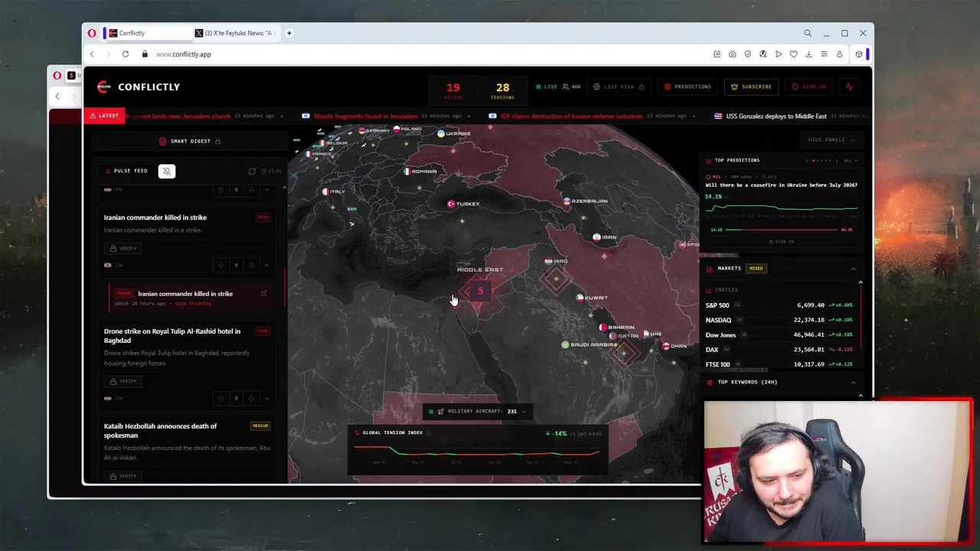Select the Romania map marker
980x551 pixels.
click(x=420, y=171)
